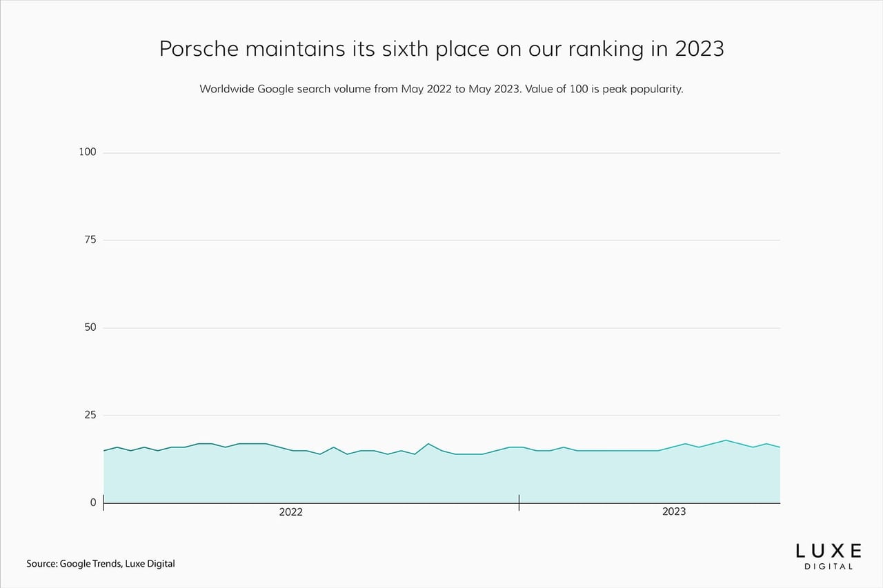Click the 2023 x-axis label
This screenshot has width=883, height=588.
pos(674,511)
